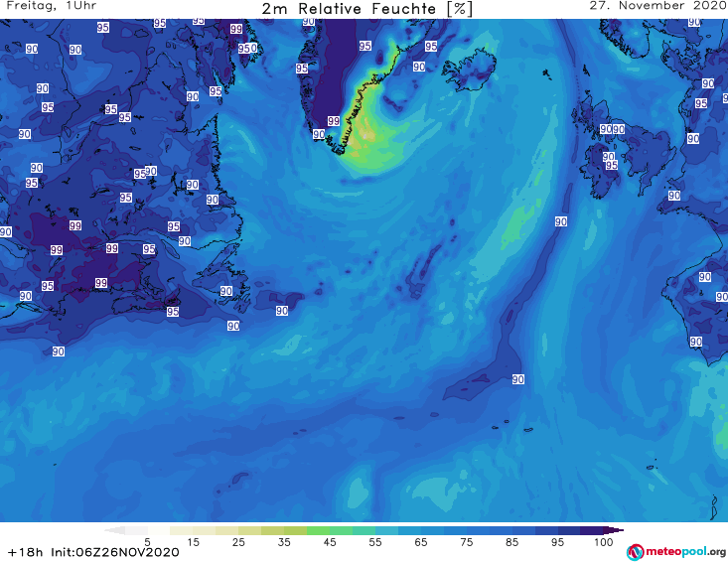Click the red meteopool circular logo icon
Screen dimensions: 728x562
point(635,552)
